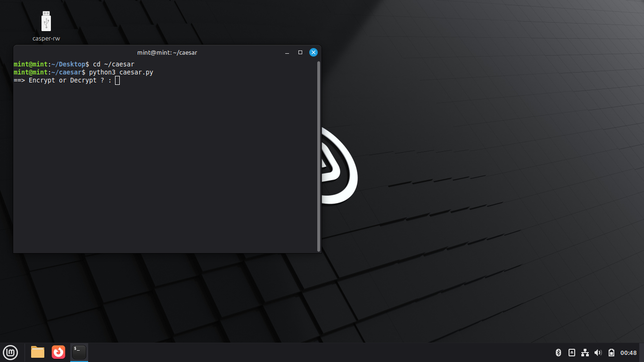Open the volume speaker applet

point(598,353)
